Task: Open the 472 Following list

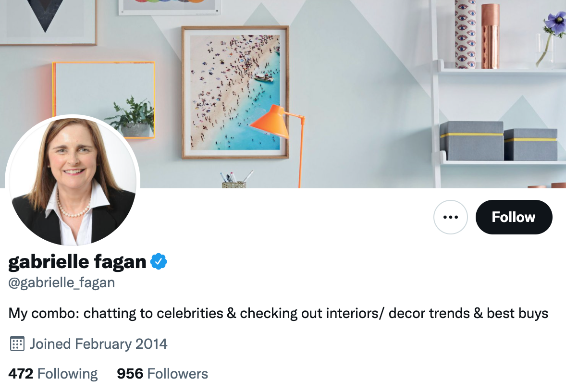Action: coord(52,373)
